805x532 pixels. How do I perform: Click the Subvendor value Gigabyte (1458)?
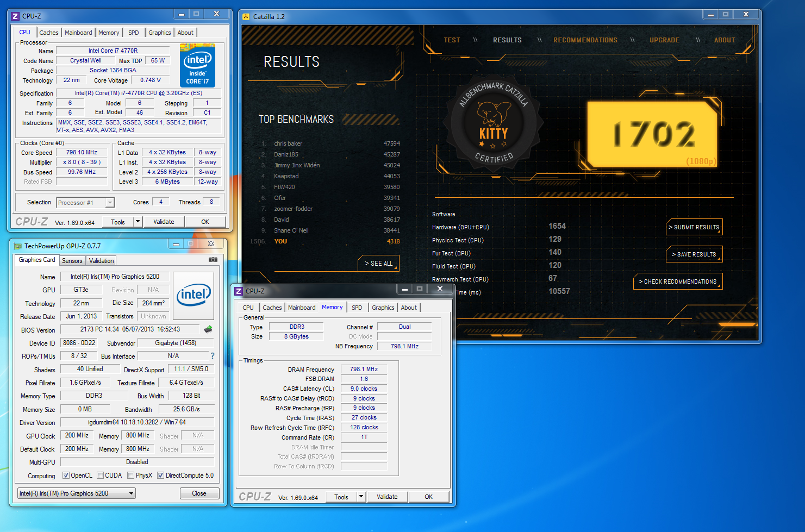pos(176,343)
